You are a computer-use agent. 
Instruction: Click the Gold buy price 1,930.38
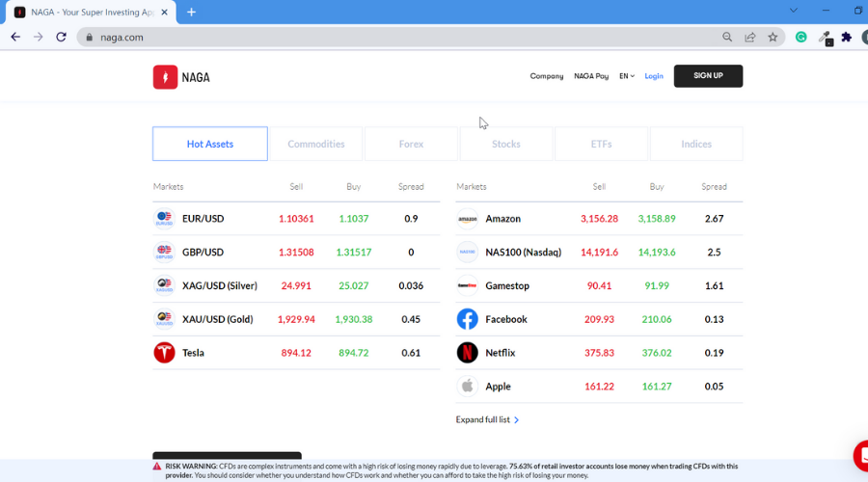point(354,319)
